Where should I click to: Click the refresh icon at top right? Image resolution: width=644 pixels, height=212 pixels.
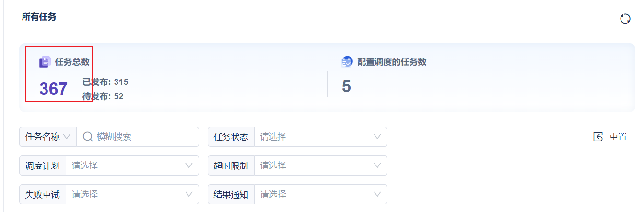[x=625, y=19]
